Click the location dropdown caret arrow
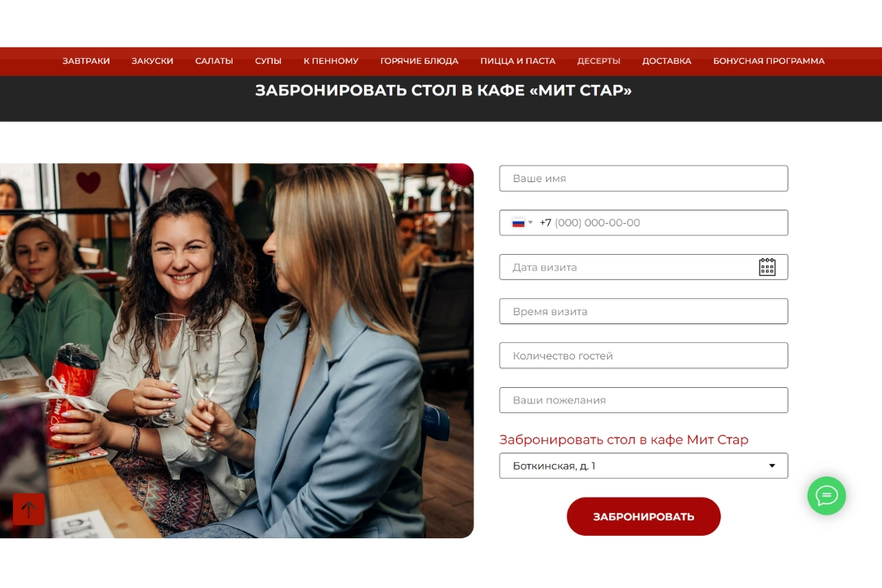This screenshot has height=588, width=882. coord(772,465)
